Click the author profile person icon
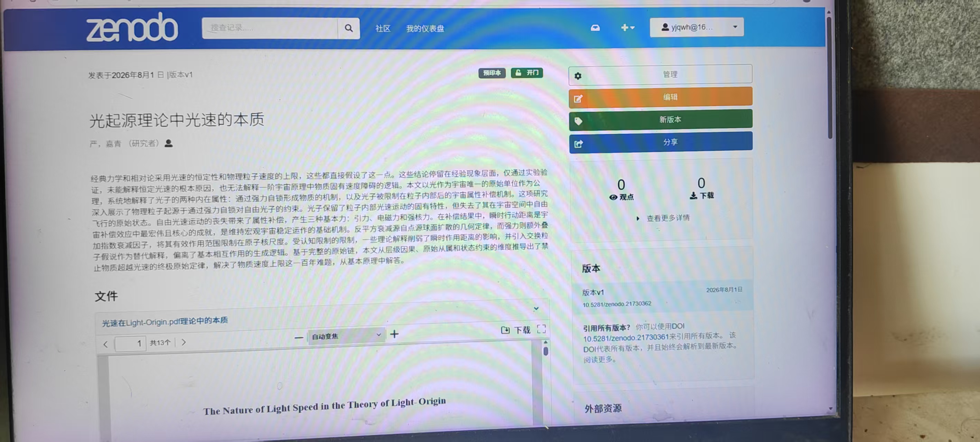The width and height of the screenshot is (980, 442). 169,143
